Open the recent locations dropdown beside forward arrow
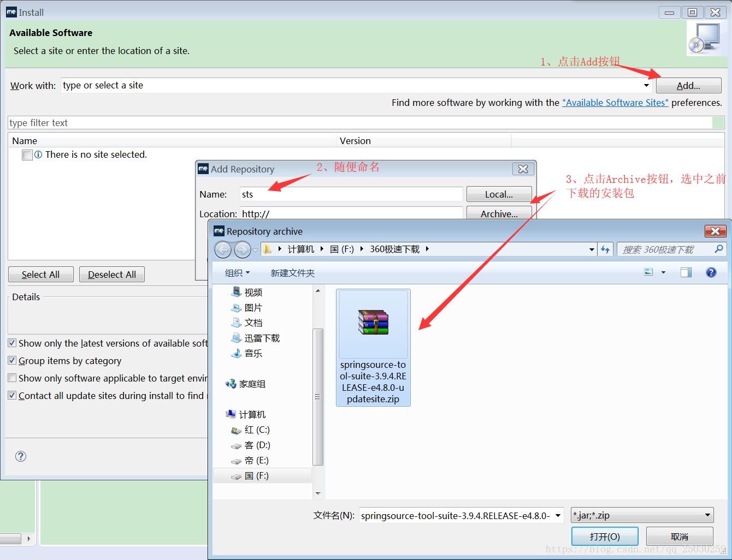The image size is (732, 560). click(256, 250)
